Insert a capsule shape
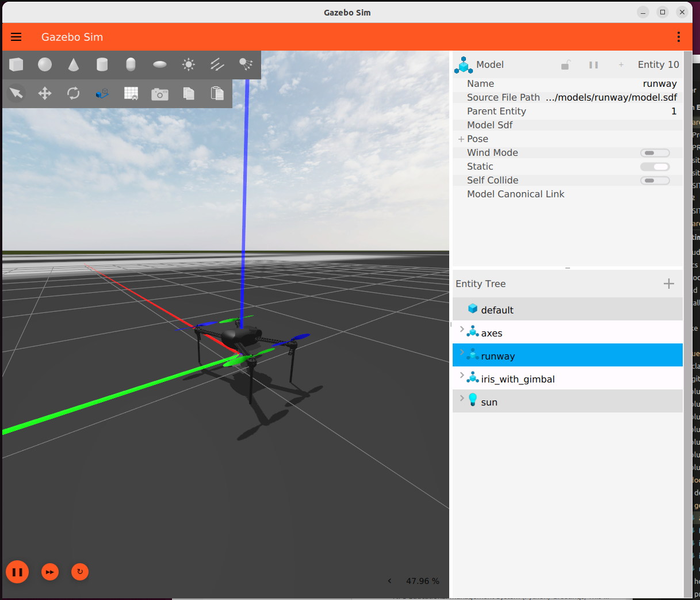This screenshot has height=600, width=700. click(x=131, y=64)
